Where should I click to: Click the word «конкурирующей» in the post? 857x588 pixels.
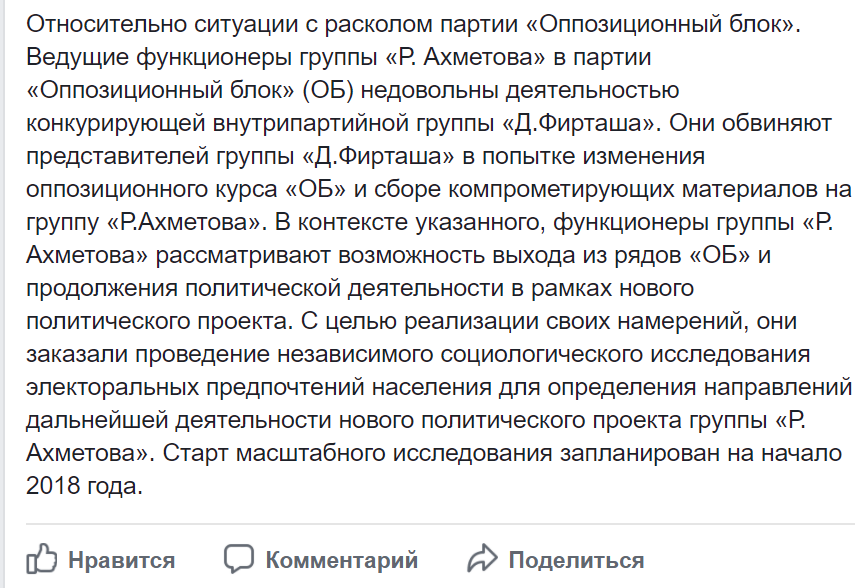pyautogui.click(x=115, y=124)
